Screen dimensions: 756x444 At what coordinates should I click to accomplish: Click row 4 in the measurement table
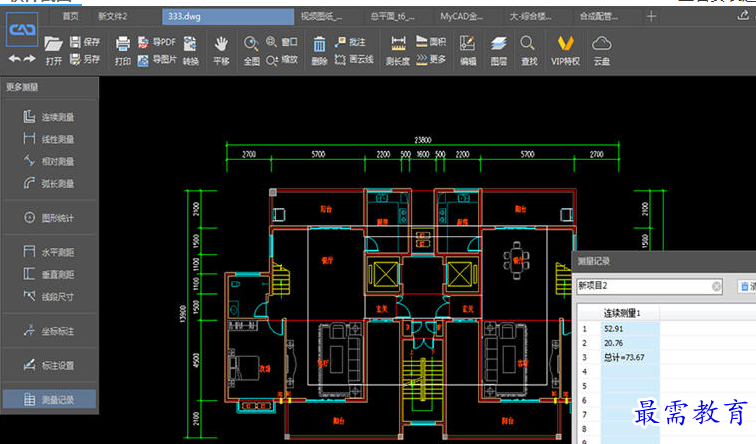[x=666, y=372]
